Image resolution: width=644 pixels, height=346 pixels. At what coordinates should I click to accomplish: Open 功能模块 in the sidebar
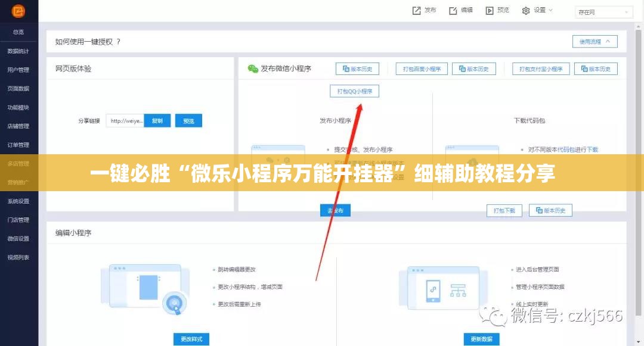coord(18,107)
